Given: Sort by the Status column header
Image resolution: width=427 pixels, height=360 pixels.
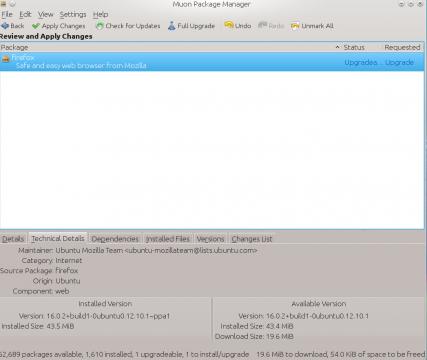Looking at the screenshot, I should [x=354, y=47].
